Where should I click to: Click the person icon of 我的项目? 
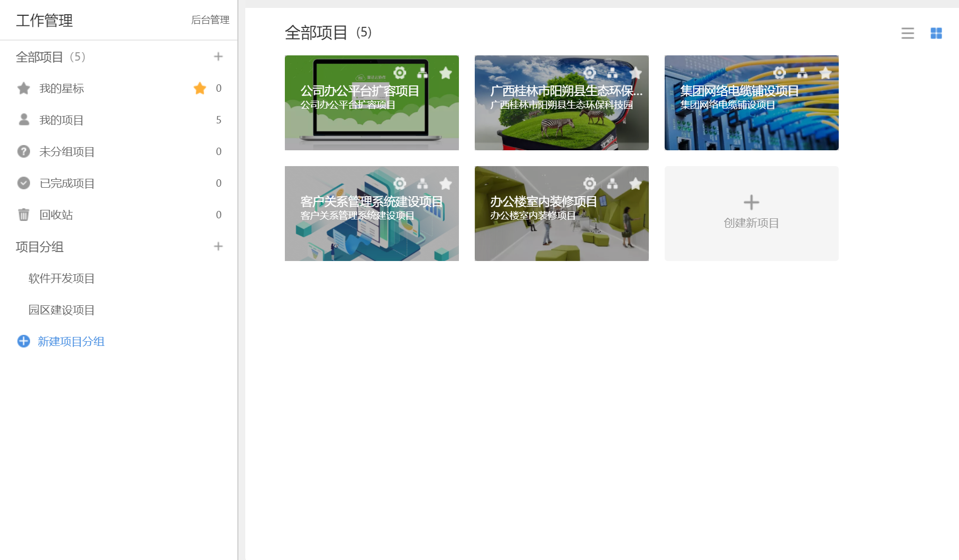(24, 120)
